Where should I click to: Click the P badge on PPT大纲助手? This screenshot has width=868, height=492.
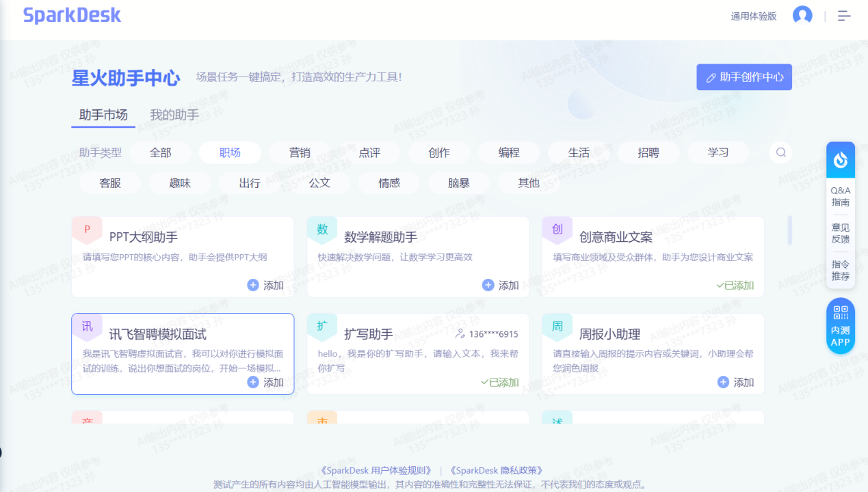pos(87,230)
